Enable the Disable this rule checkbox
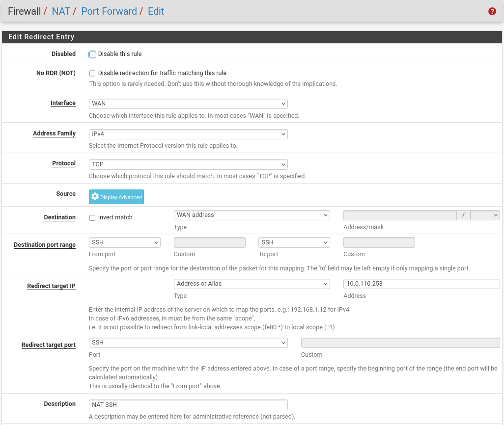This screenshot has width=504, height=425. pos(92,54)
